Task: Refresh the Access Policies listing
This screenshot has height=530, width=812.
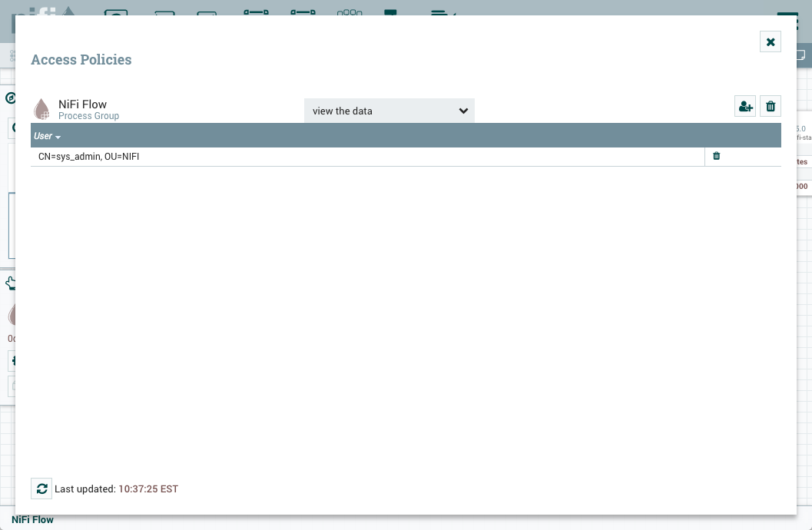Action: click(x=41, y=489)
